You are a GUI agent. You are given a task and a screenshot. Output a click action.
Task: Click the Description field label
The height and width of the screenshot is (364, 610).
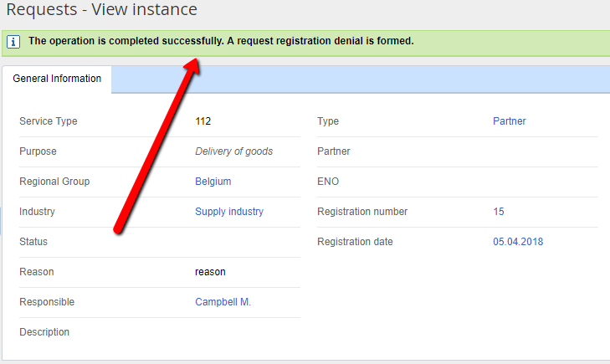click(x=44, y=332)
